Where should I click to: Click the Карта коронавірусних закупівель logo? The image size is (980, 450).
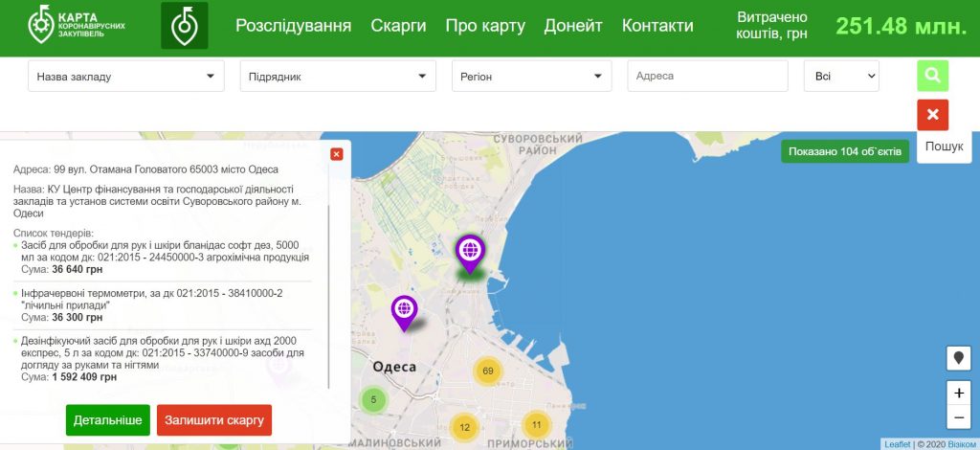[x=76, y=25]
